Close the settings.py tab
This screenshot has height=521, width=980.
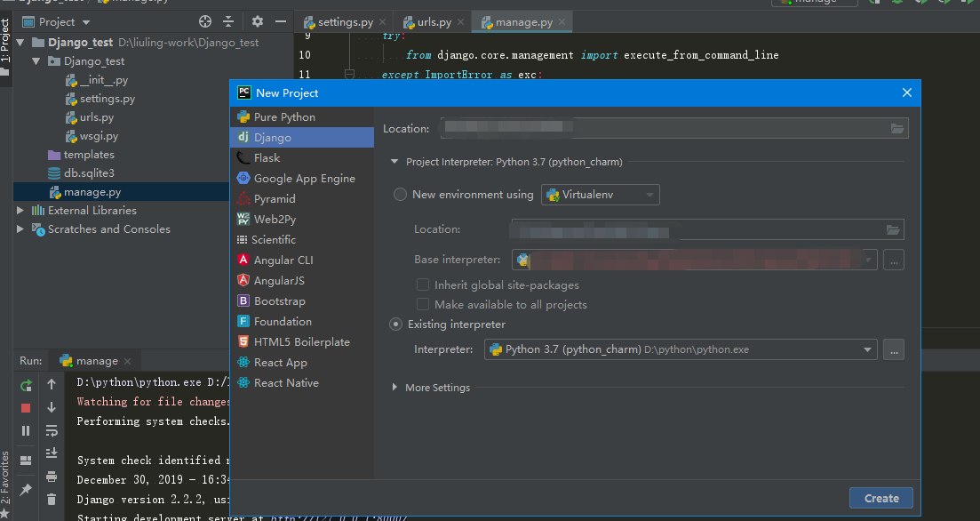click(383, 22)
